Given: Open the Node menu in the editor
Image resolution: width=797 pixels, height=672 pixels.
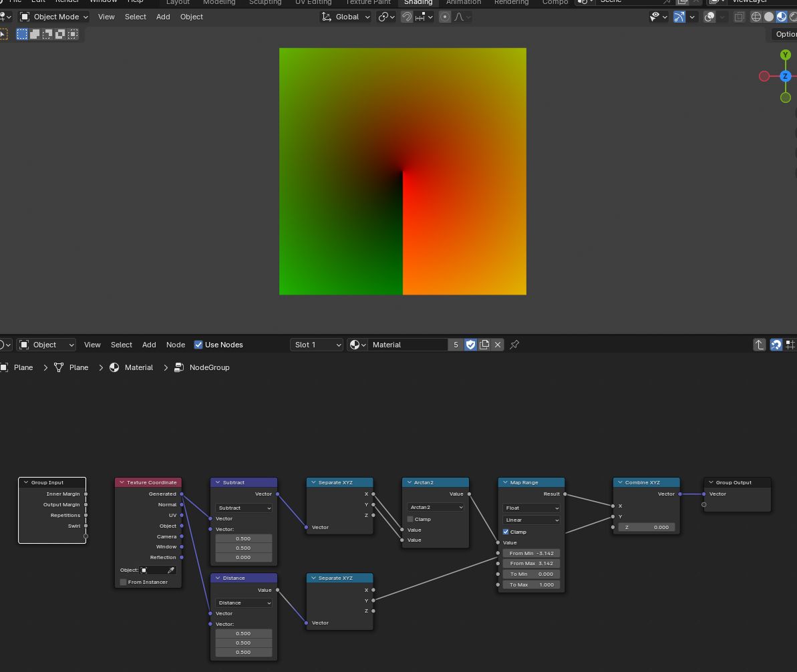Looking at the screenshot, I should click(x=176, y=345).
